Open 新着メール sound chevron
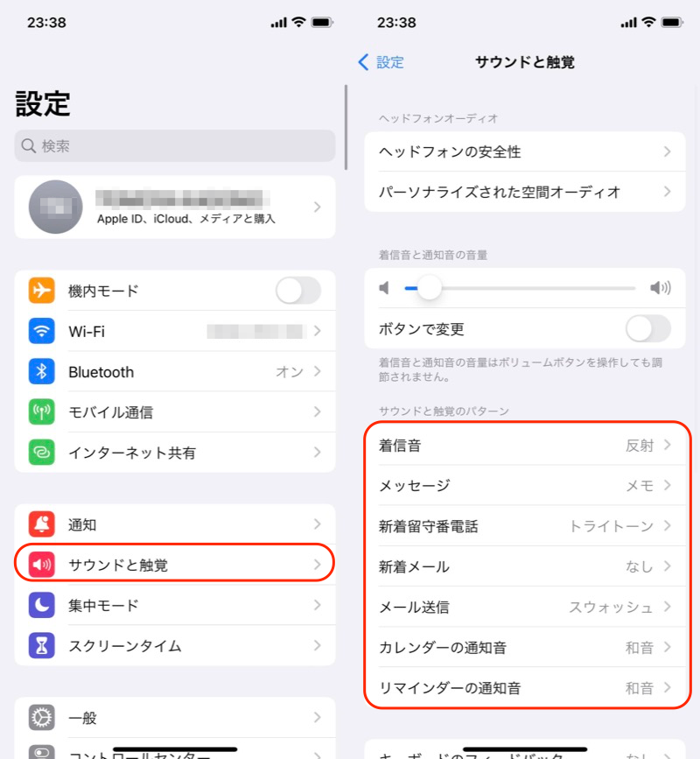This screenshot has width=700, height=759. point(668,566)
